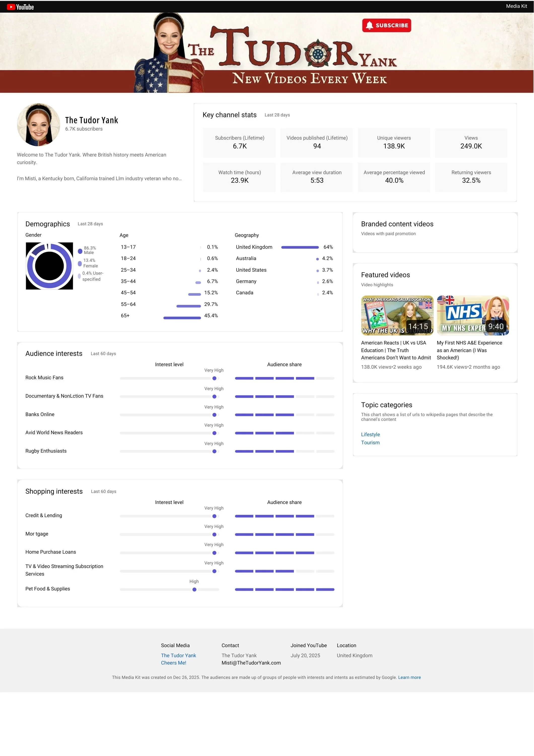Click The Tudor Yank profile avatar
The height and width of the screenshot is (756, 534).
point(39,124)
